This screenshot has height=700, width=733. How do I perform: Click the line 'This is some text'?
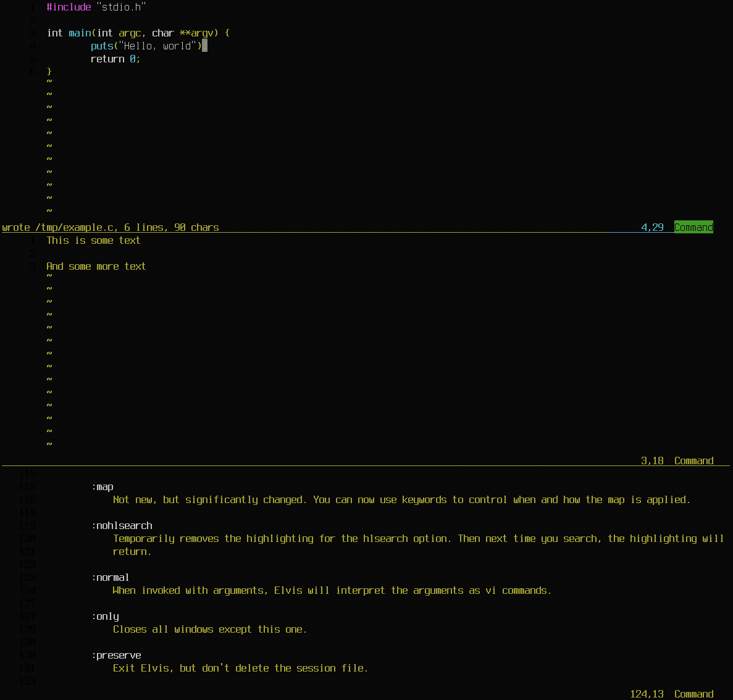93,241
